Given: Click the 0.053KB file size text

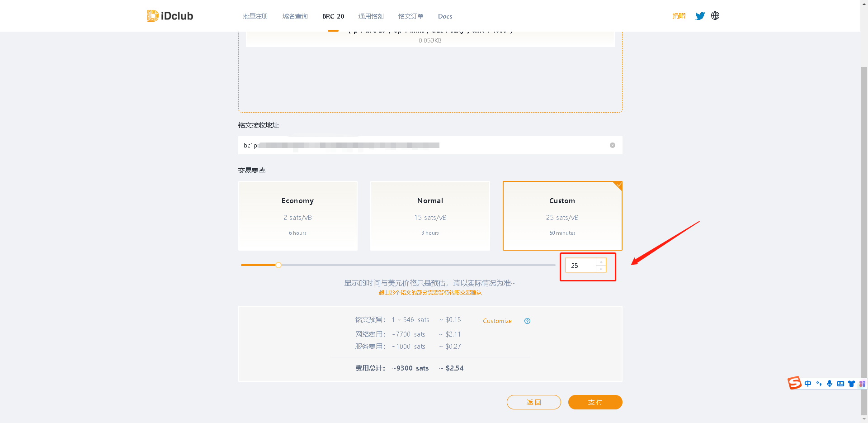Looking at the screenshot, I should [430, 40].
